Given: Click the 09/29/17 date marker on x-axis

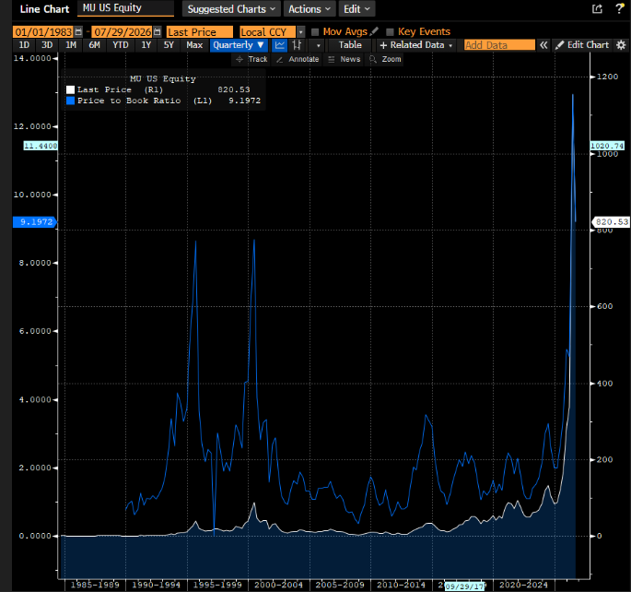Looking at the screenshot, I should (x=464, y=586).
